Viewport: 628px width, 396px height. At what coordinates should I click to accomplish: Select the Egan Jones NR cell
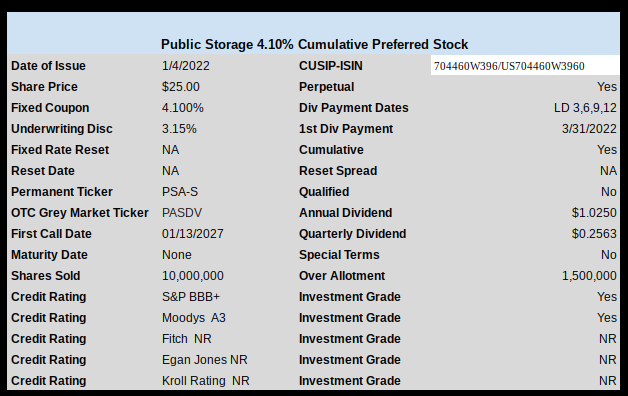[x=205, y=360]
